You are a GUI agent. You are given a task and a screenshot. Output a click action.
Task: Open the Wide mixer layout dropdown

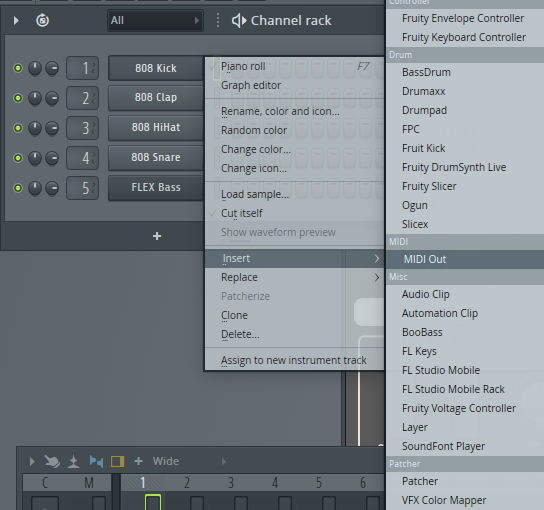coord(189,461)
